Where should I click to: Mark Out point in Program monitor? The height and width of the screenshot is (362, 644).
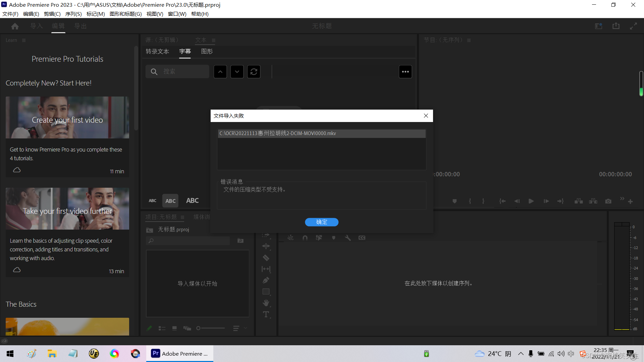tap(483, 201)
